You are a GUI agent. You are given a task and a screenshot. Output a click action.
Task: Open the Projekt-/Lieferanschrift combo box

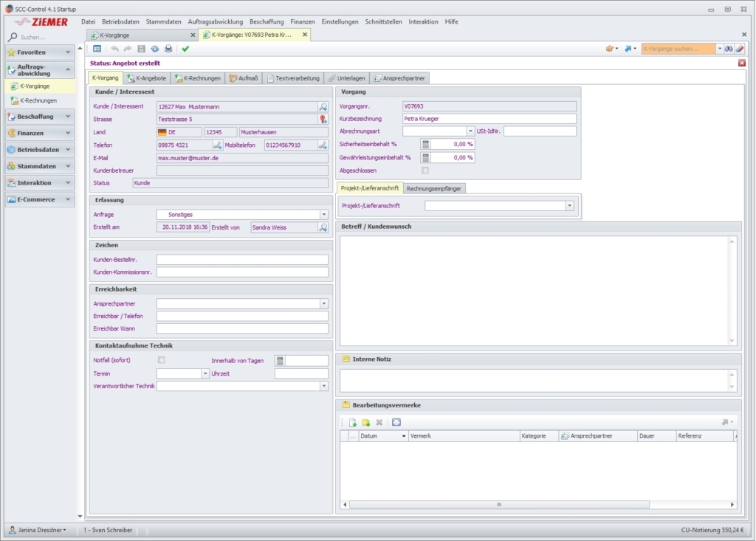569,206
